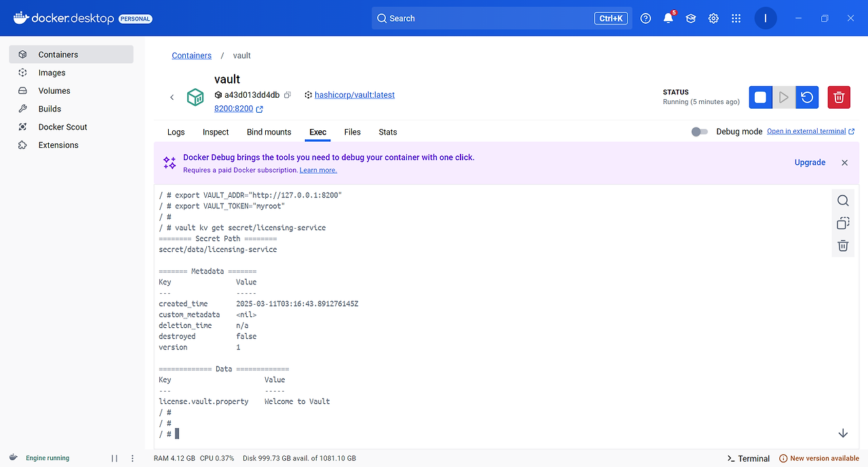This screenshot has width=868, height=467.
Task: Click the Disk 999.73 GB available text
Action: point(299,458)
